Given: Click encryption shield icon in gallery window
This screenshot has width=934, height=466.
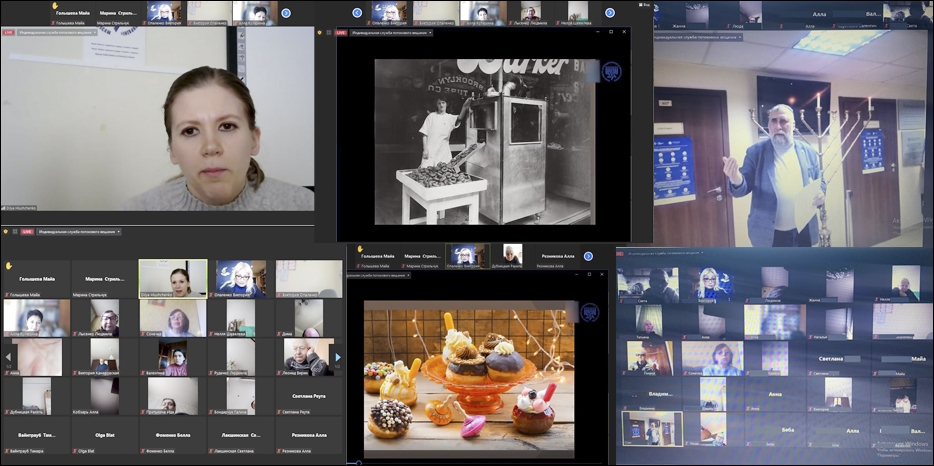Looking at the screenshot, I should [x=6, y=231].
